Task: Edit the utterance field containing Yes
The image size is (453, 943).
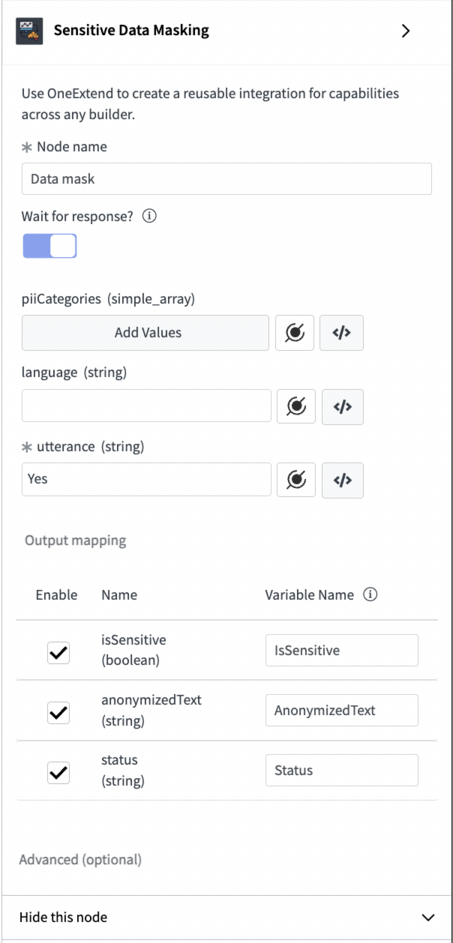Action: click(147, 479)
